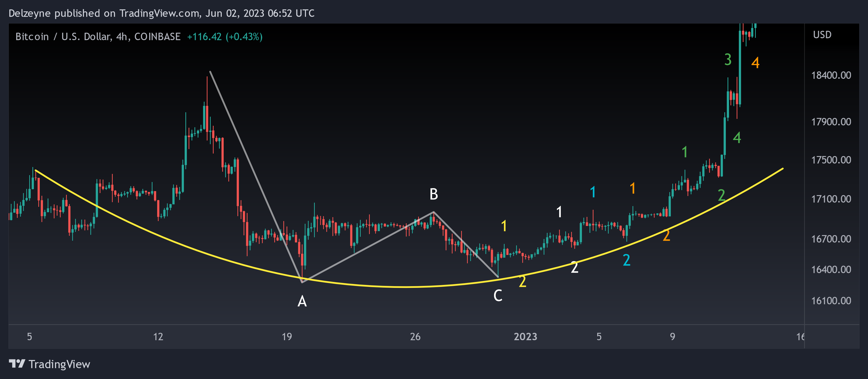Click the 17100.00 price axis label
This screenshot has width=868, height=379.
[x=831, y=199]
